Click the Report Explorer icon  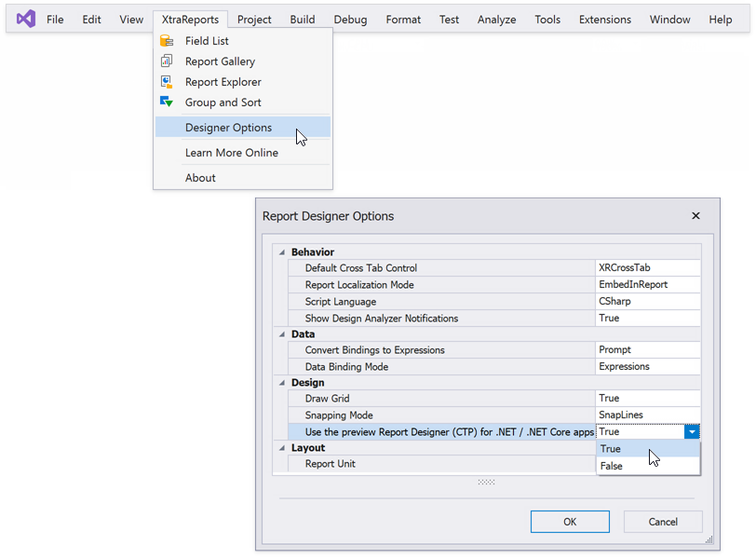pos(167,82)
